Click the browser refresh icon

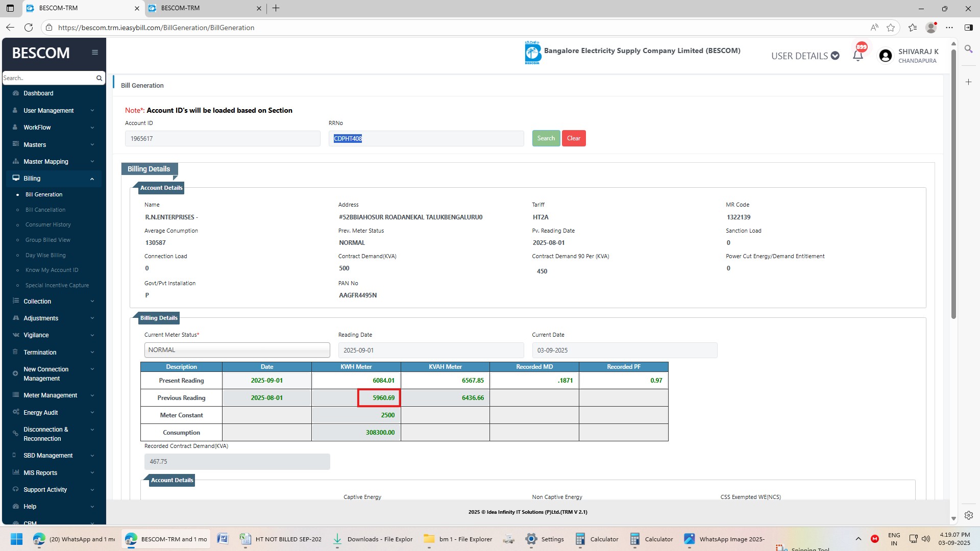[29, 28]
